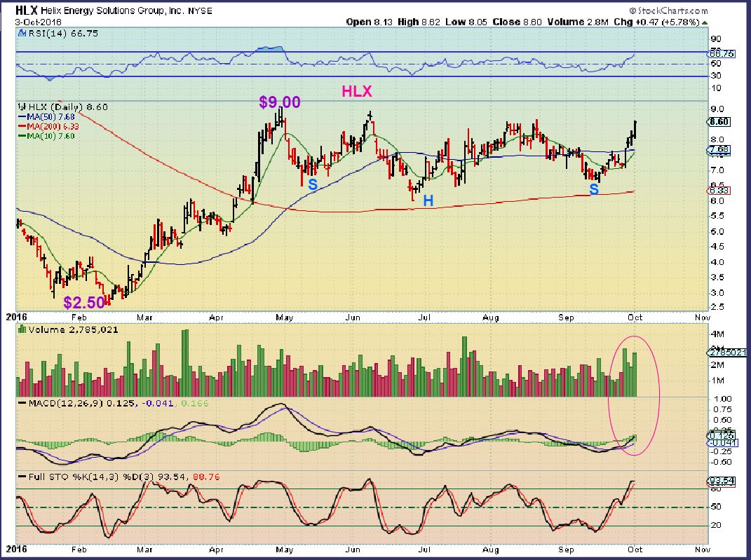This screenshot has width=751, height=560.
Task: Click the 8.60 last price tag on axis
Action: (719, 122)
